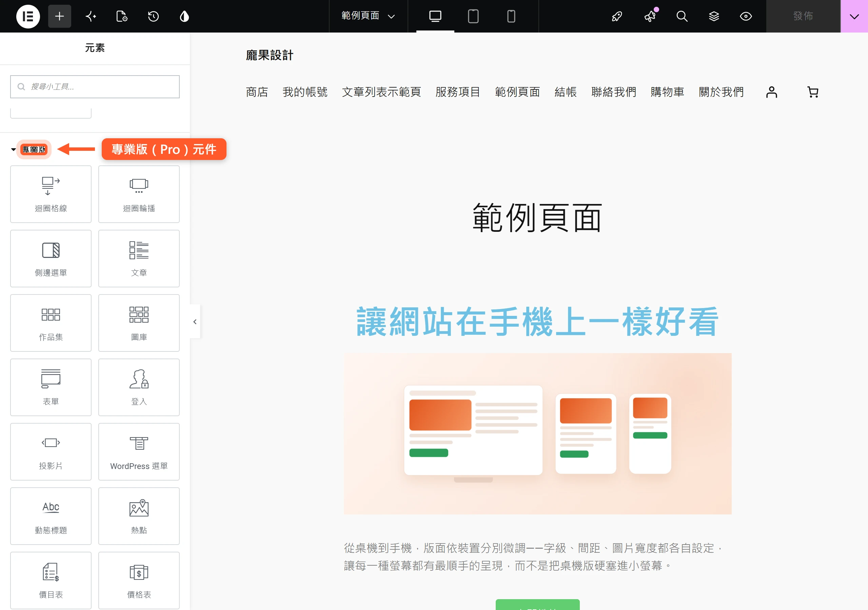This screenshot has width=868, height=610.
Task: Select the blue 讓網站在手機上一樣好看 heading
Action: [x=538, y=322]
